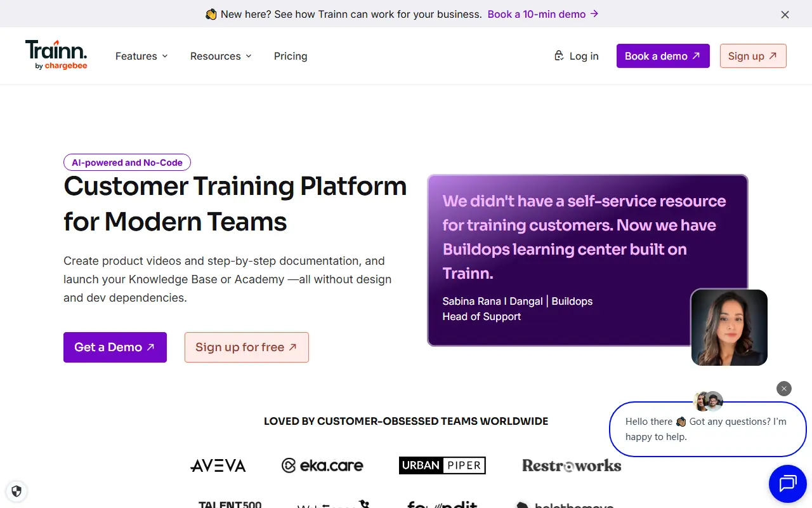Click the Restroworks logo
The image size is (812, 508).
click(x=572, y=465)
